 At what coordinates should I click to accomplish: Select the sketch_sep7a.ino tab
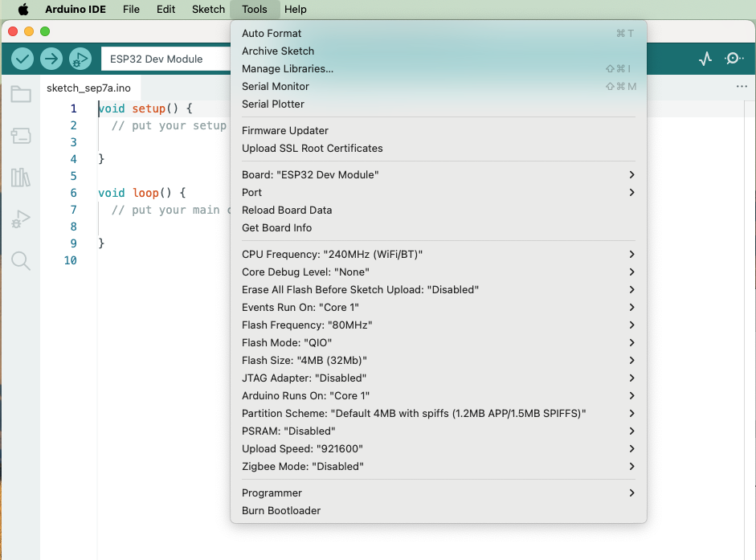88,88
